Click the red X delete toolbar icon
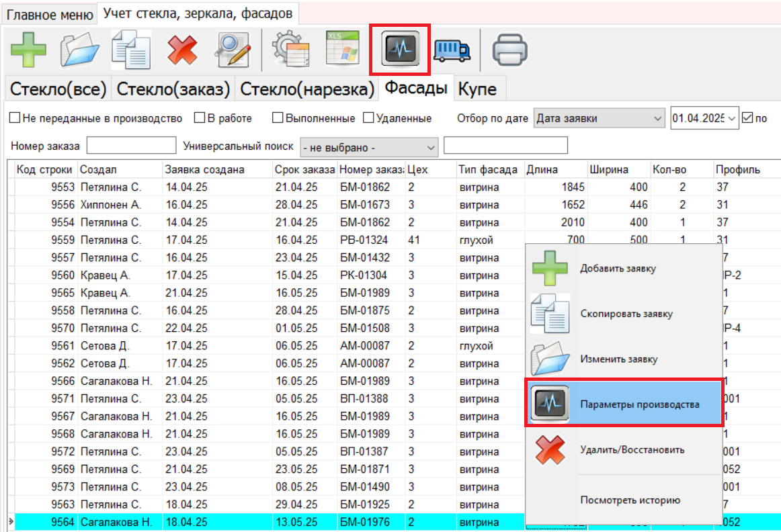Image resolution: width=781 pixels, height=532 pixels. [x=181, y=49]
